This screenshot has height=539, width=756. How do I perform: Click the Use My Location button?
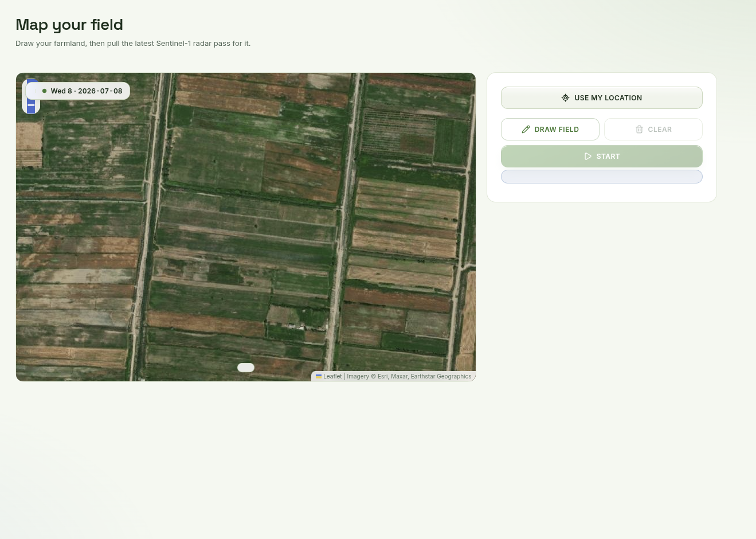[x=601, y=97]
